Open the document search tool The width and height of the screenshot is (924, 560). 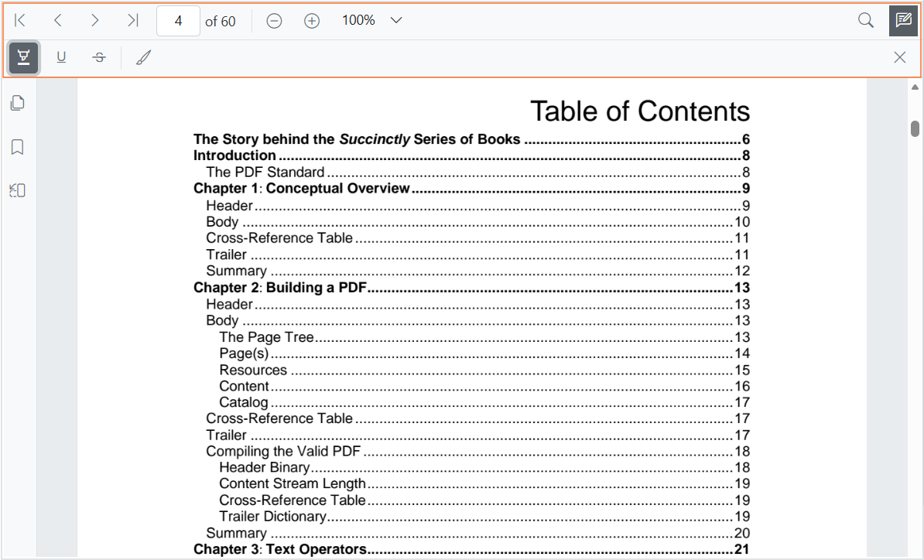pos(865,20)
